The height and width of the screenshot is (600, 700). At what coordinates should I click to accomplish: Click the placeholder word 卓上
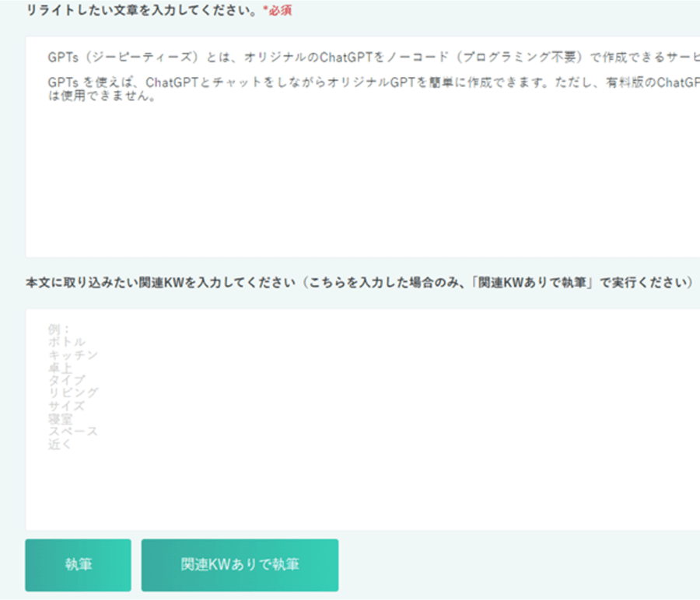(60, 368)
